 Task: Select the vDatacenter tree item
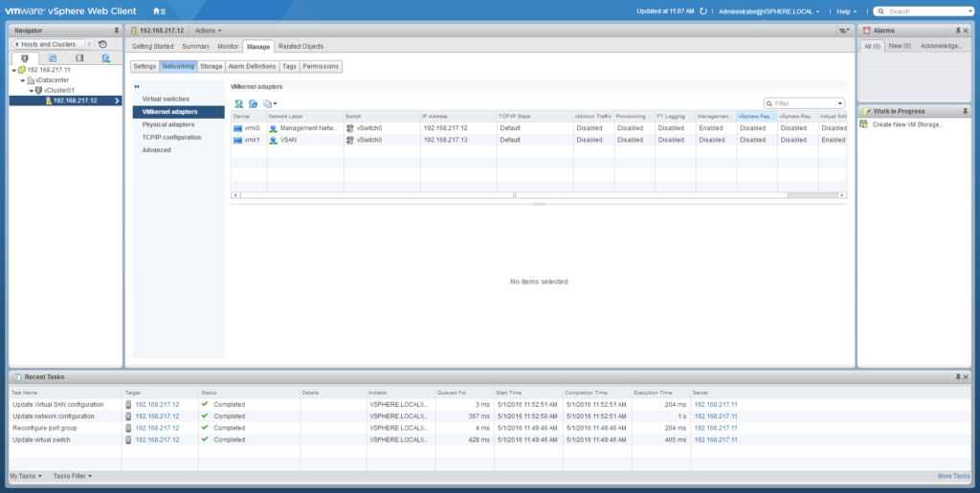tap(53, 80)
